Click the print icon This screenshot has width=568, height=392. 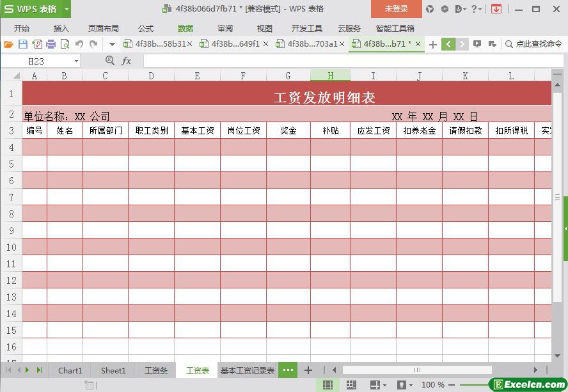(51, 44)
